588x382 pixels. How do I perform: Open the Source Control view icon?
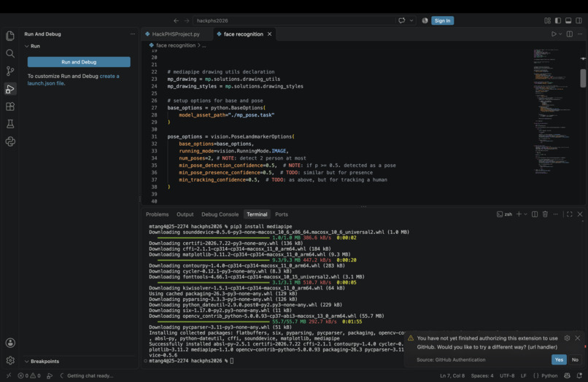click(10, 71)
